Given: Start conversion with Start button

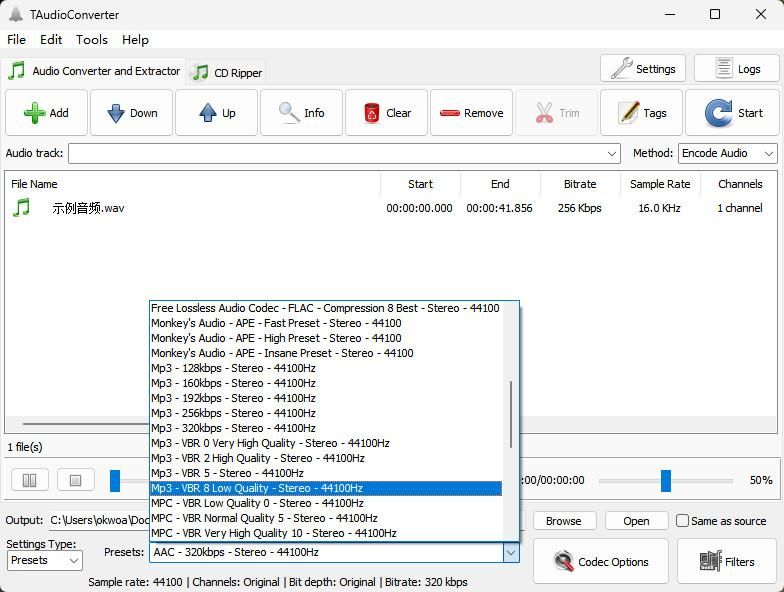Looking at the screenshot, I should 732,113.
